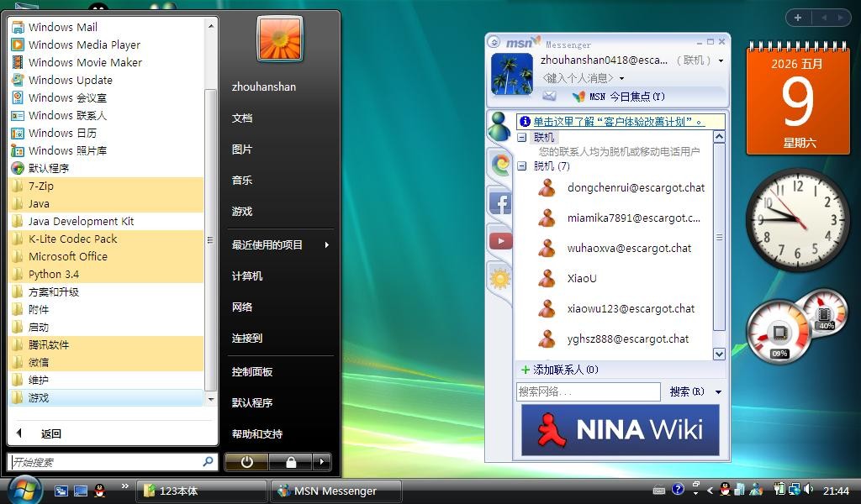Screen dimensions: 861x504
Task: Expand the Microsoft Office folder
Action: tap(107, 256)
